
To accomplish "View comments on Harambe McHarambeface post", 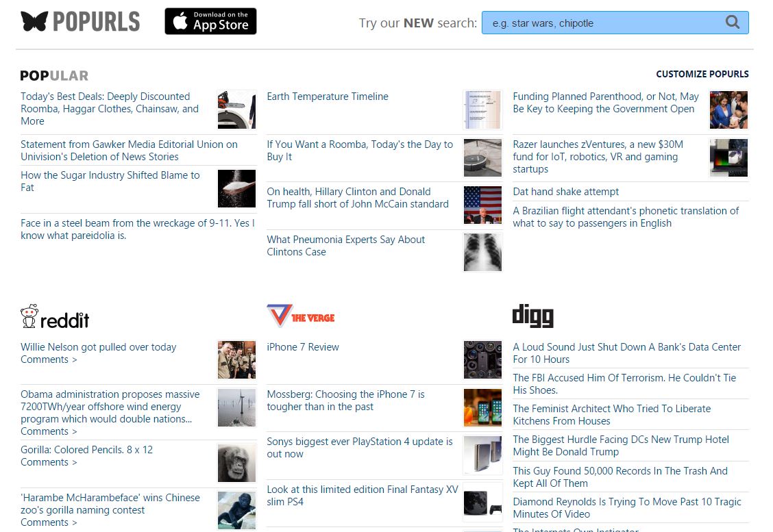I will click(48, 522).
